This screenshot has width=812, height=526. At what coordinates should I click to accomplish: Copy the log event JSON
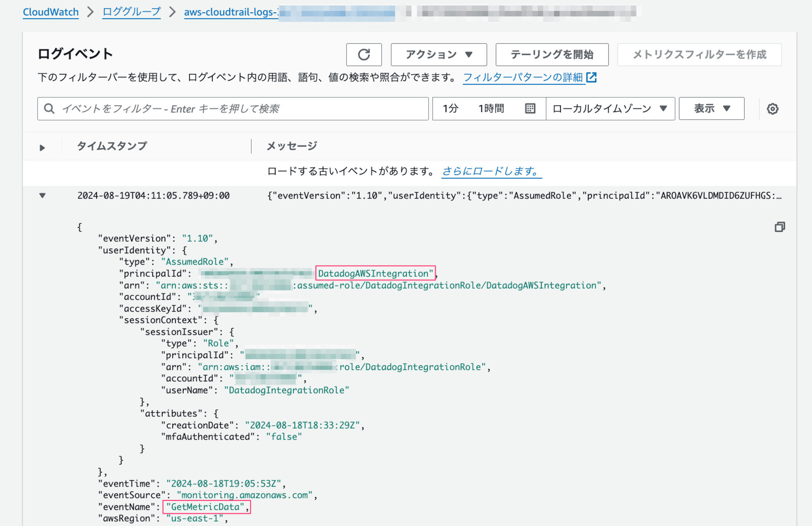point(780,227)
